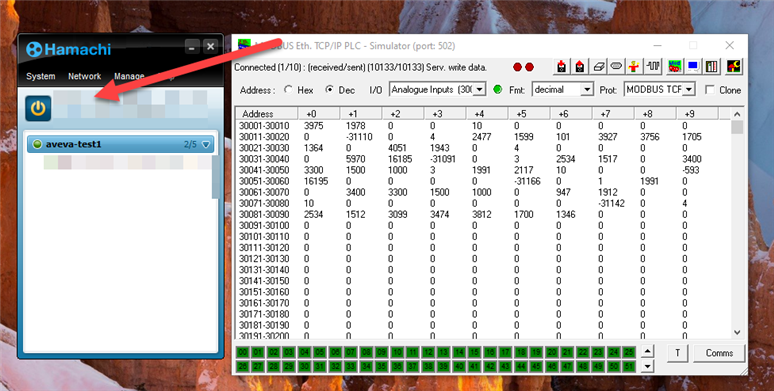Open serial port settings via the connector icon

pyautogui.click(x=616, y=67)
